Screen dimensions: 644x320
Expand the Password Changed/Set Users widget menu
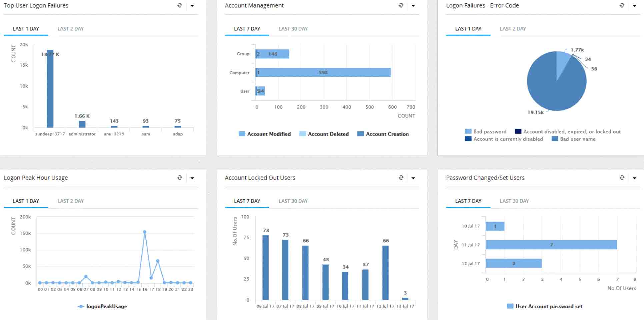point(634,178)
